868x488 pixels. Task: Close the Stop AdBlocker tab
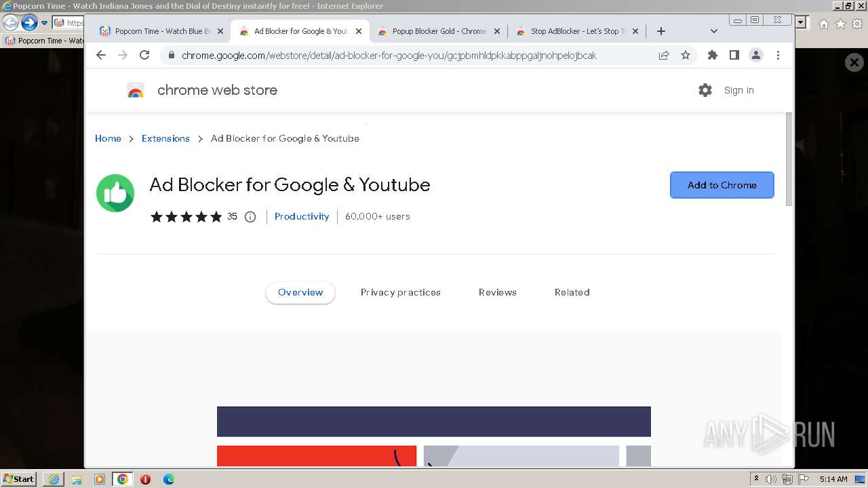point(635,31)
